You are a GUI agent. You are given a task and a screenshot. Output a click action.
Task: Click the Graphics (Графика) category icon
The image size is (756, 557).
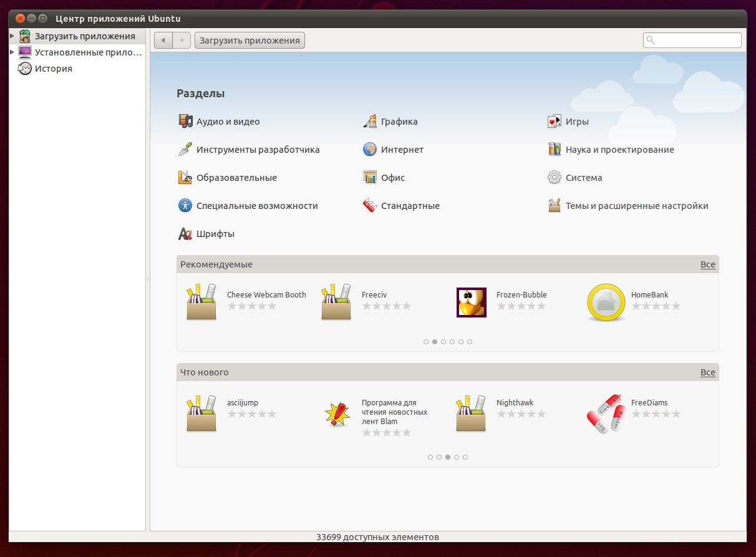coord(370,122)
